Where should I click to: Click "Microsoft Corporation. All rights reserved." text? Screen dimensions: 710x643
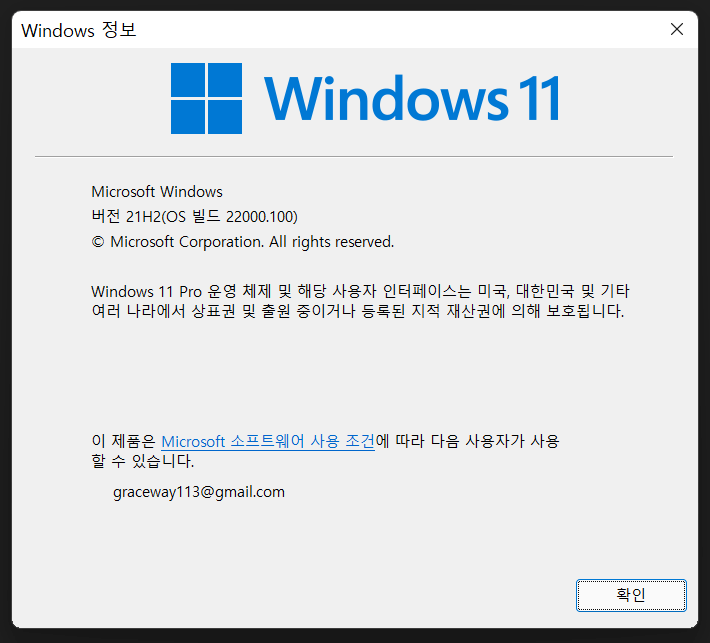pyautogui.click(x=252, y=242)
